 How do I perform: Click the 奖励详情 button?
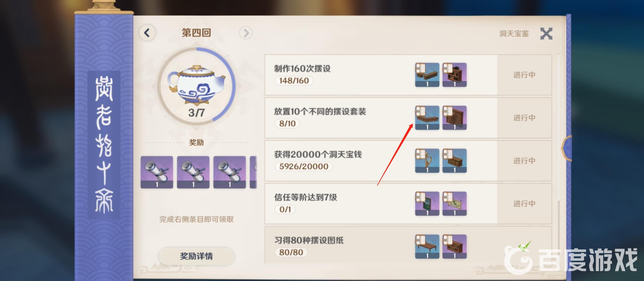coord(197,256)
